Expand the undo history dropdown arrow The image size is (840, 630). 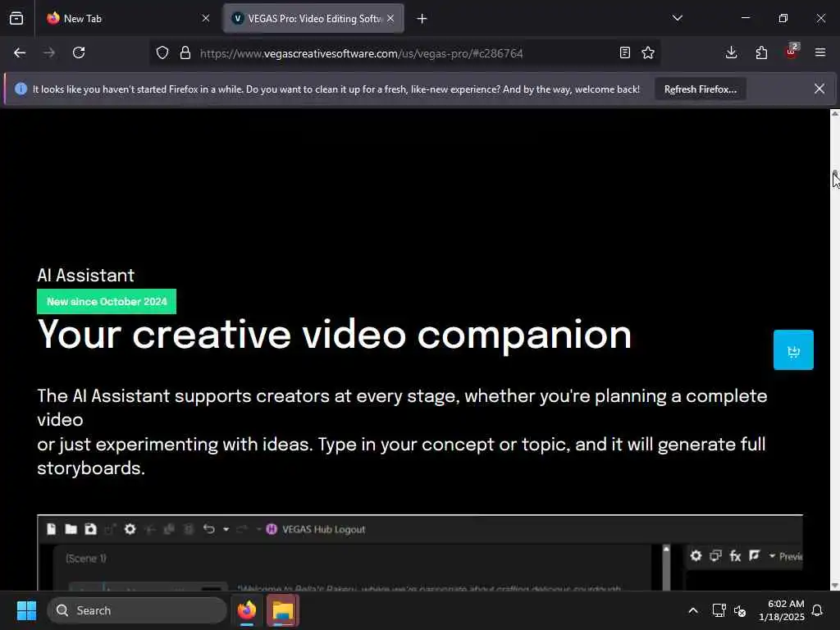[x=226, y=529]
